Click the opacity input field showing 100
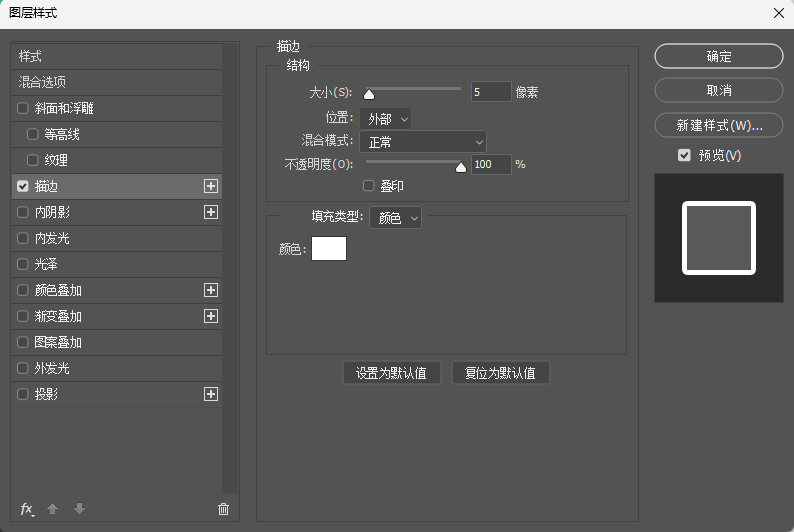Image resolution: width=794 pixels, height=532 pixels. [491, 165]
